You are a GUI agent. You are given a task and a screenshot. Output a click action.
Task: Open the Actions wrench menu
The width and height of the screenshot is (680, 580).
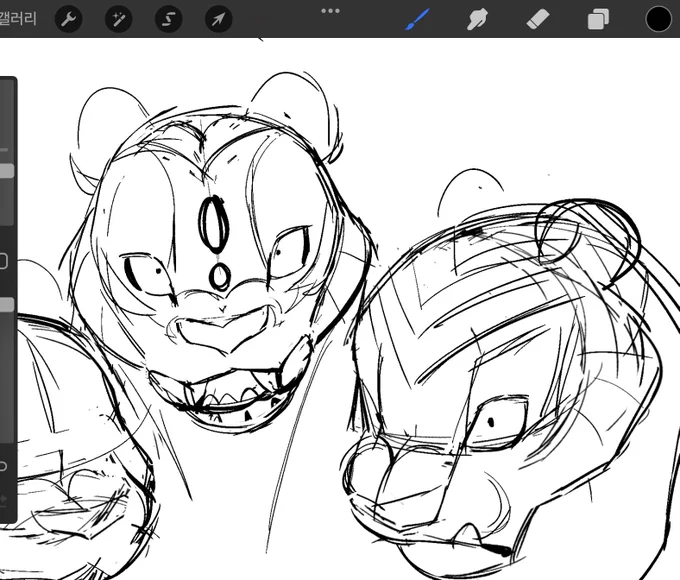tap(69, 19)
